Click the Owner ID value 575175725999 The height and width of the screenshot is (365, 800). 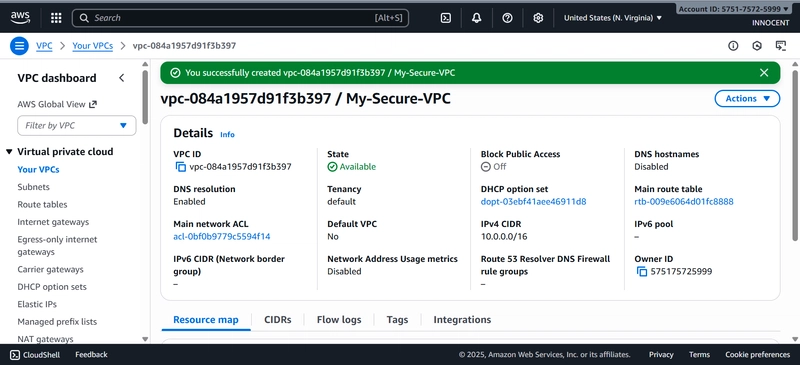pyautogui.click(x=681, y=272)
